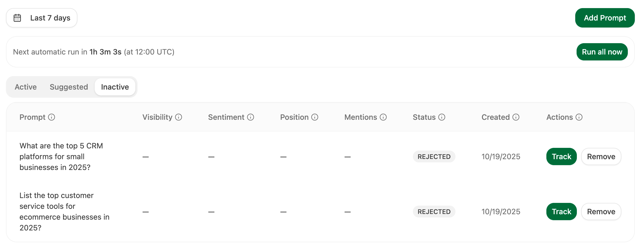
Task: Click the Mentions info icon
Action: click(x=383, y=117)
